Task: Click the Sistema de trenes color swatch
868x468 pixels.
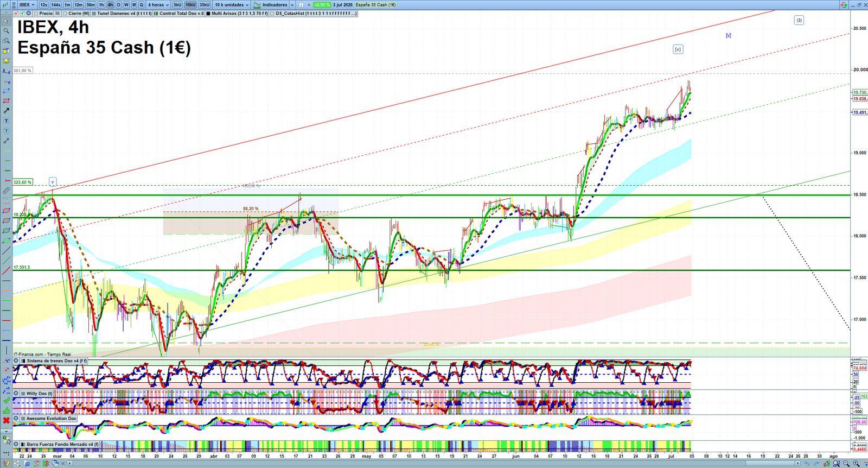Action: (23, 361)
